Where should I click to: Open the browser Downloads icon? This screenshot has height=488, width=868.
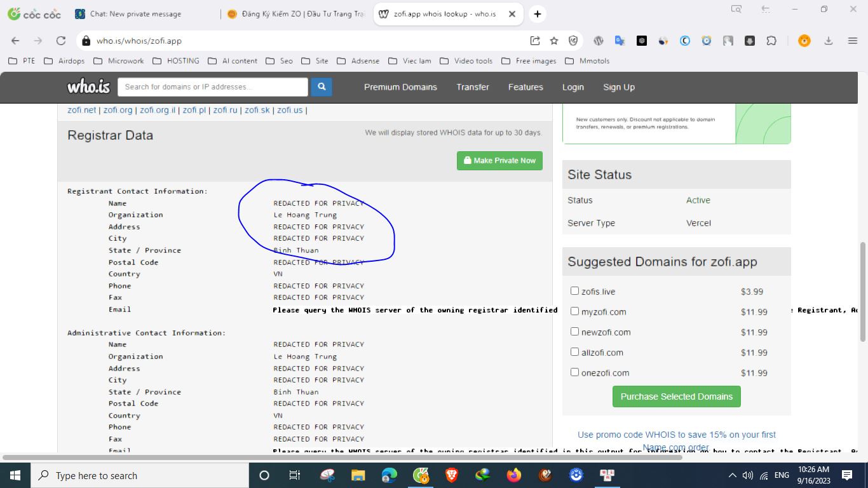tap(829, 41)
